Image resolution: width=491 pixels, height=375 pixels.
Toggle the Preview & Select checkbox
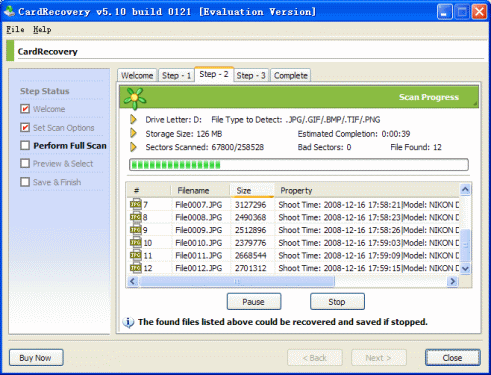25,163
